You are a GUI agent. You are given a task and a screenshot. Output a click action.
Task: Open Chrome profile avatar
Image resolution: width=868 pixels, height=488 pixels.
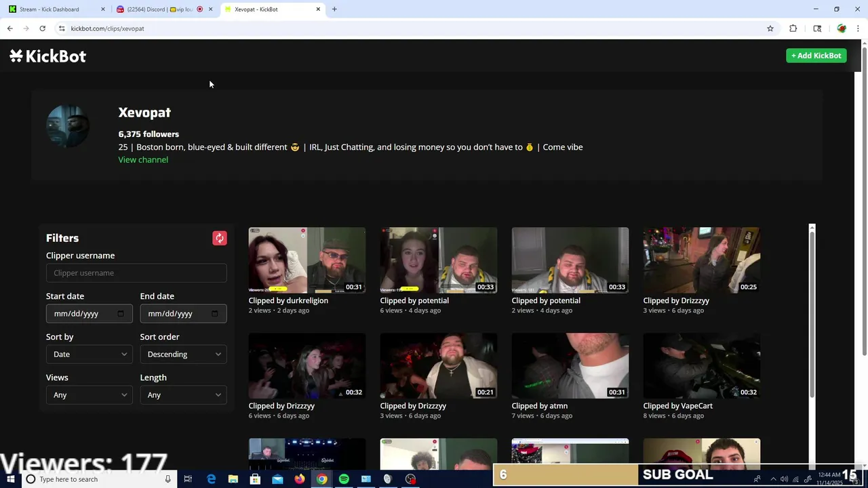click(x=842, y=28)
